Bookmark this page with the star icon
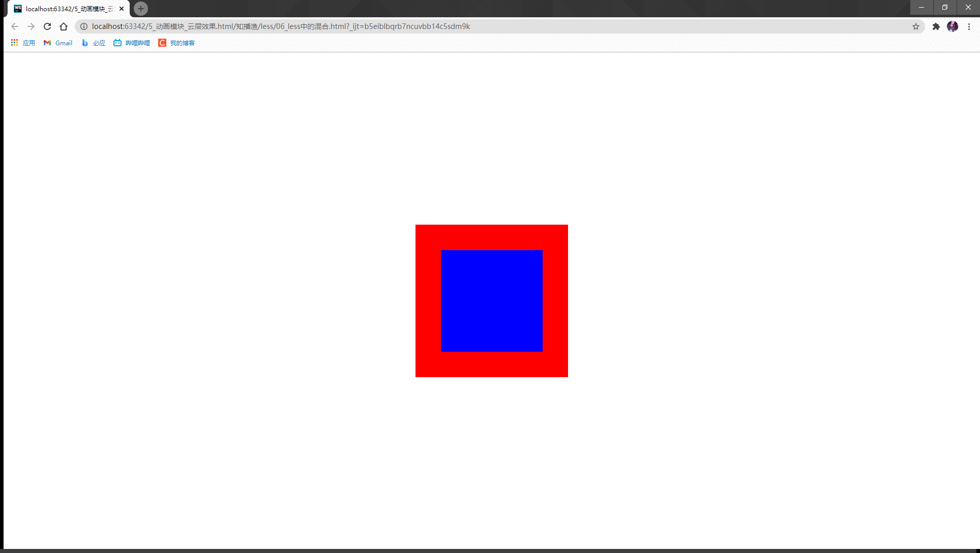 tap(915, 26)
